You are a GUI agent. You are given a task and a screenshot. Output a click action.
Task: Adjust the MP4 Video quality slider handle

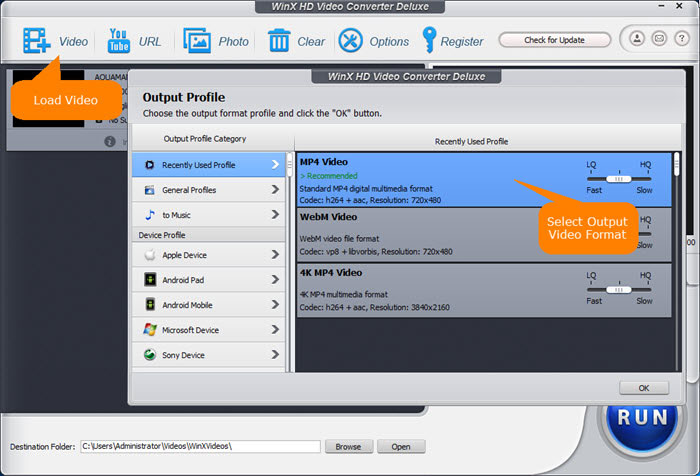pos(619,179)
